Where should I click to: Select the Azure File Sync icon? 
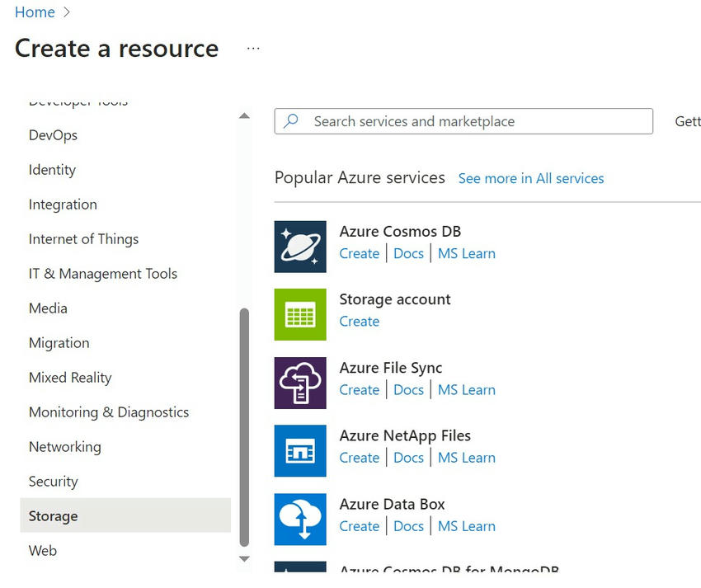click(x=300, y=383)
